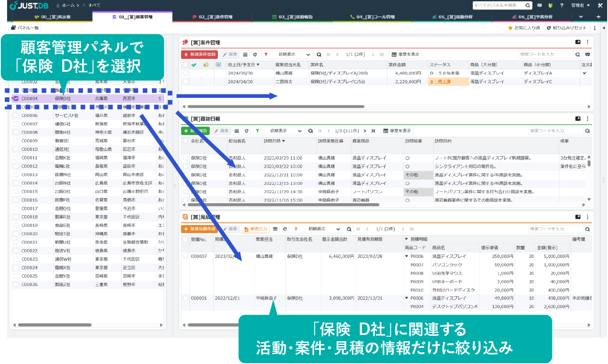
Task: Click the 絞り込みリセット button
Action: (566, 28)
